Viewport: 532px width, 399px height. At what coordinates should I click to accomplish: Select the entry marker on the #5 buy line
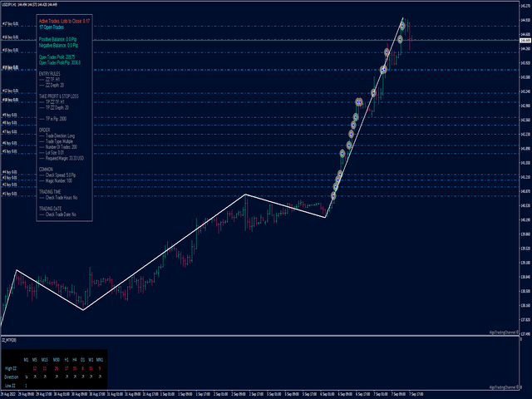[x=342, y=153]
